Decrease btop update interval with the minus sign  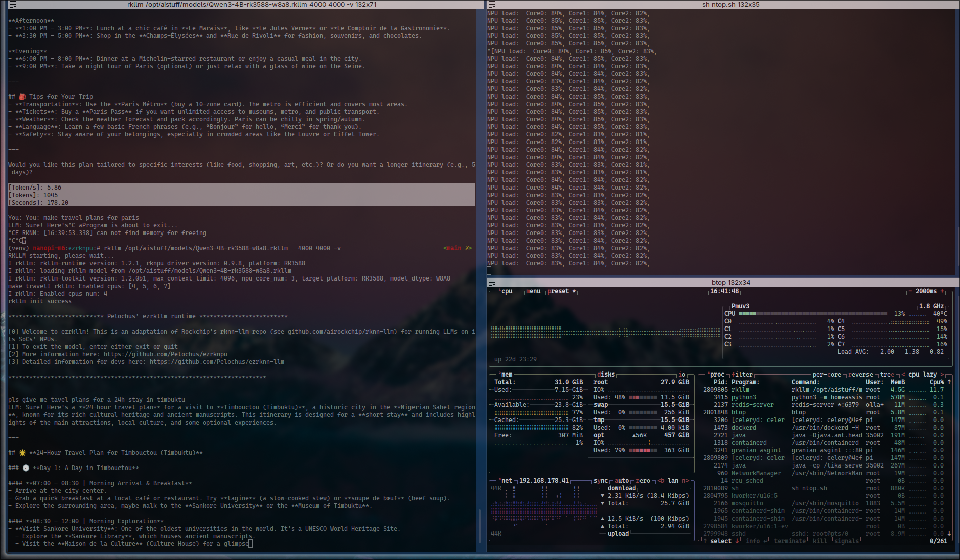[x=910, y=291]
